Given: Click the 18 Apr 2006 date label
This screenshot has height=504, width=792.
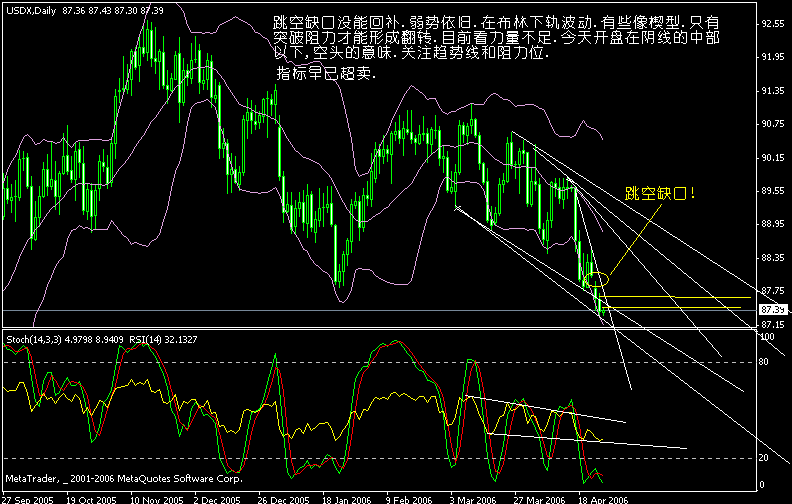Looking at the screenshot, I should click(x=603, y=500).
